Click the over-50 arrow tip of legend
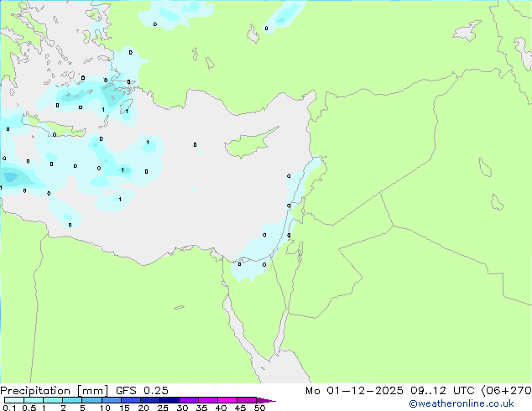532x411 pixels. point(266,400)
